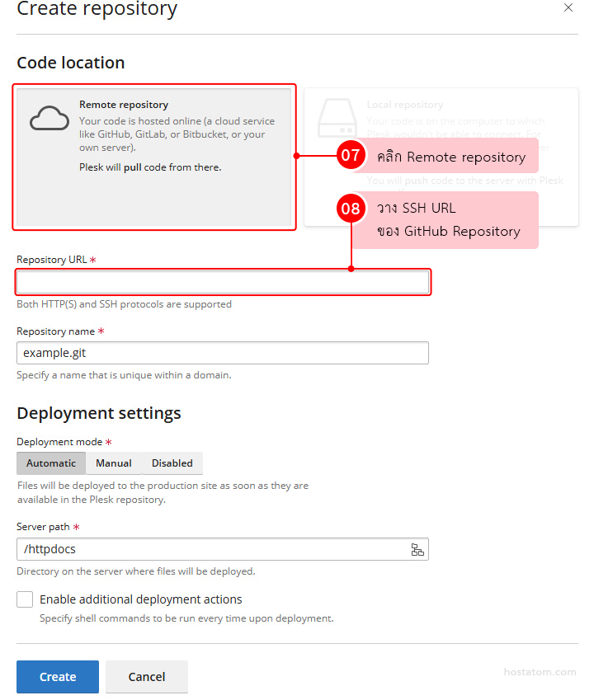Click the cloud icon for Remote repository
Image resolution: width=594 pixels, height=700 pixels.
click(49, 118)
